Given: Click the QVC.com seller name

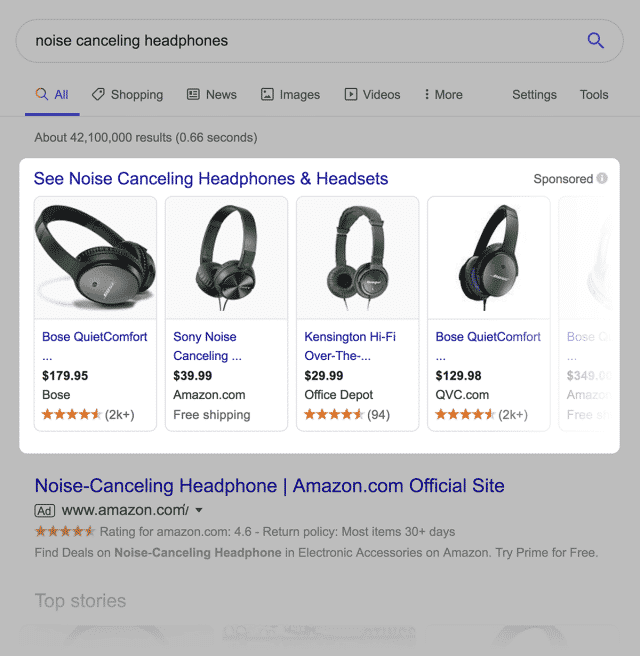Looking at the screenshot, I should pyautogui.click(x=462, y=395).
